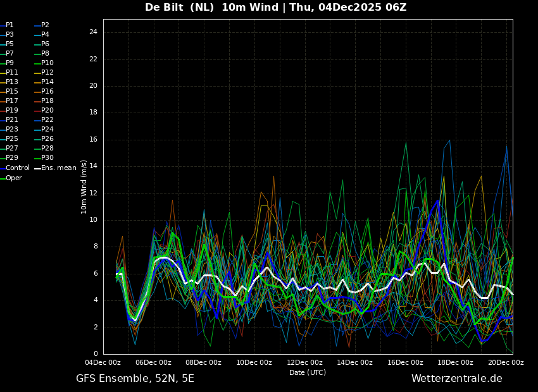The height and width of the screenshot is (392, 538).
Task: Click the Oper legend entry
Action: 13,178
